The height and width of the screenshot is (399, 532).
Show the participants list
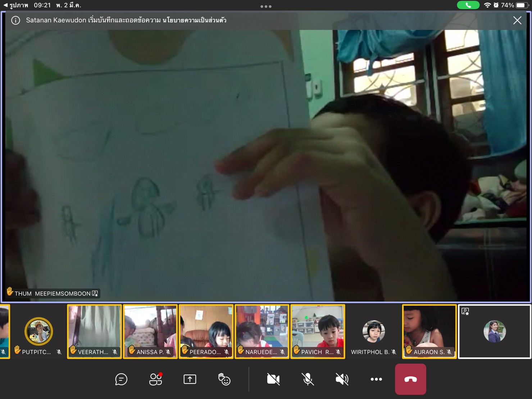click(156, 379)
